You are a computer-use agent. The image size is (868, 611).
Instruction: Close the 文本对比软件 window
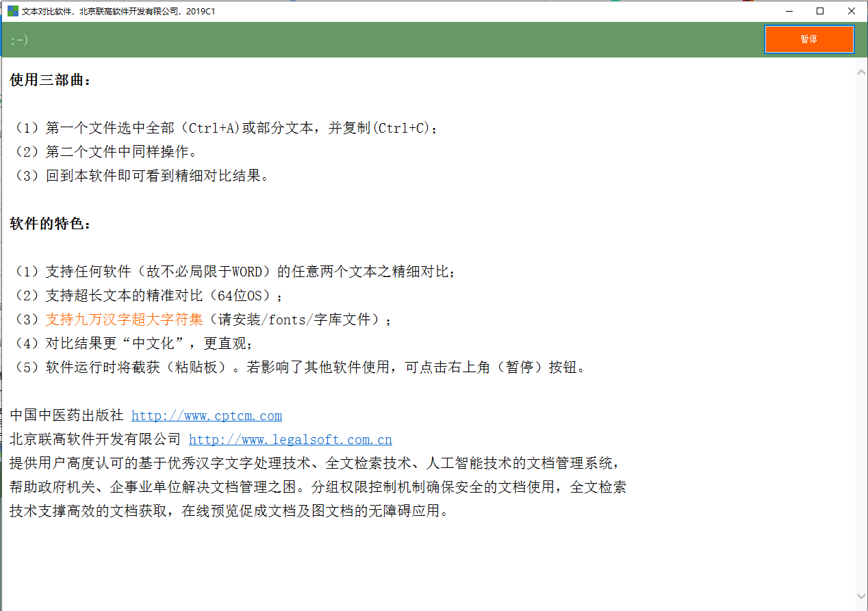pyautogui.click(x=852, y=11)
